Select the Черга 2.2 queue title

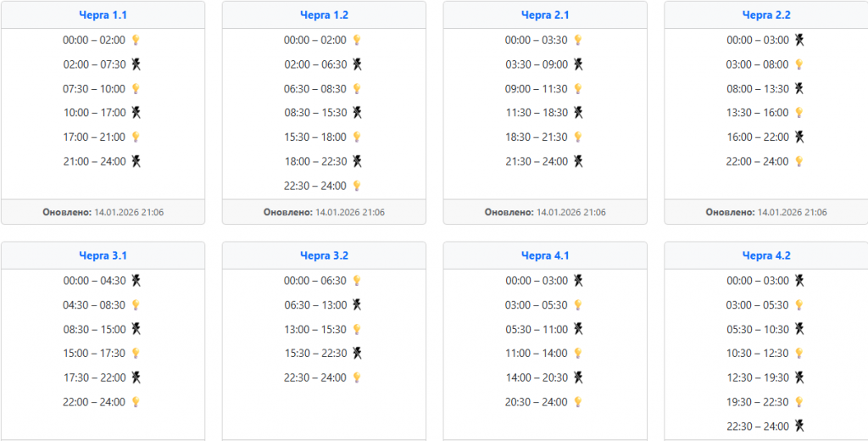pyautogui.click(x=766, y=15)
